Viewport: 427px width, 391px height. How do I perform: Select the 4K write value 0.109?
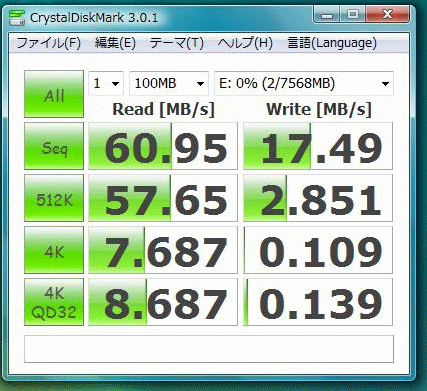coord(318,250)
